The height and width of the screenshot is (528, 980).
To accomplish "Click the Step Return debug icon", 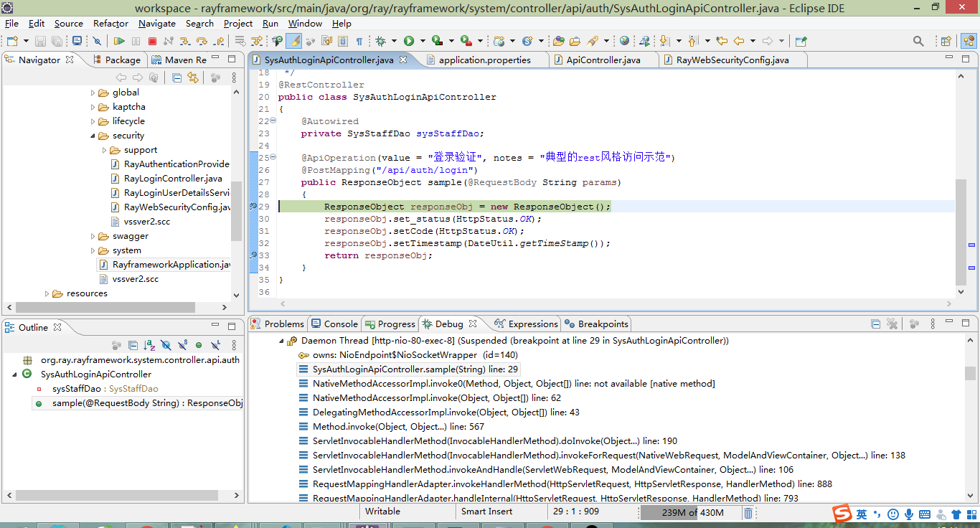I will point(219,41).
